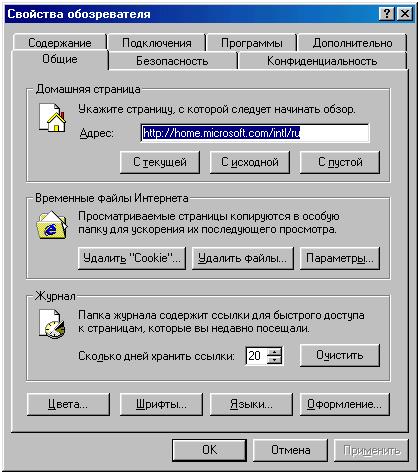Image resolution: width=420 pixels, height=474 pixels.
Task: Click the Temporary Internet Files folder icon
Action: click(x=52, y=225)
